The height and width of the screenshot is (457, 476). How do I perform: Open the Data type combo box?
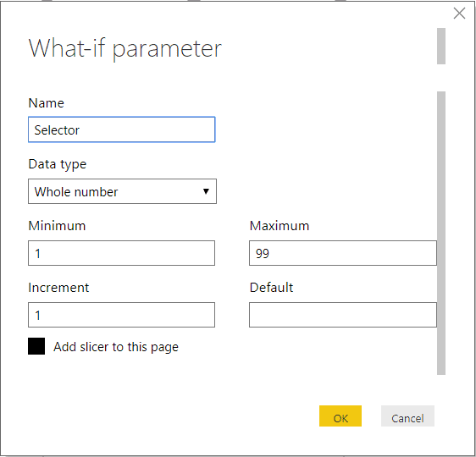pyautogui.click(x=122, y=191)
